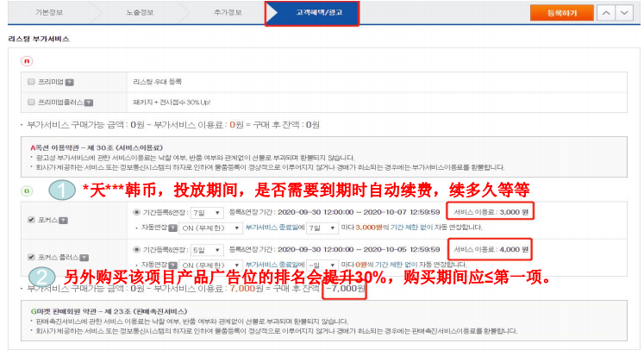Click the 리스팅 우대 등록 description

coord(157,82)
